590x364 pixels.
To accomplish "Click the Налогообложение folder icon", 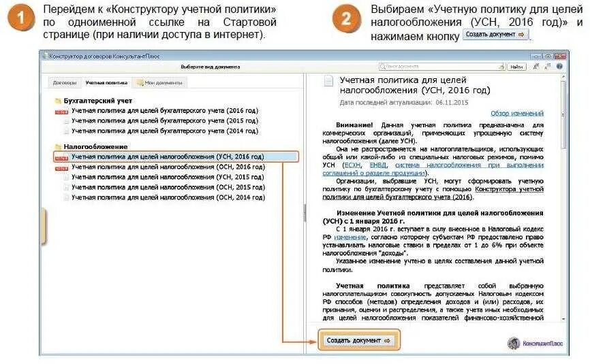I will [x=58, y=146].
